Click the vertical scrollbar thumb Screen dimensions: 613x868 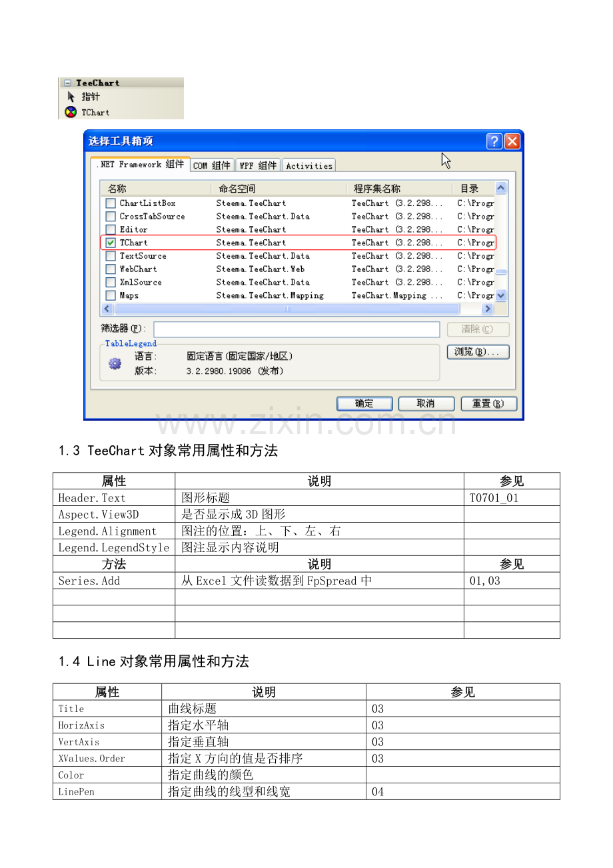click(x=501, y=272)
